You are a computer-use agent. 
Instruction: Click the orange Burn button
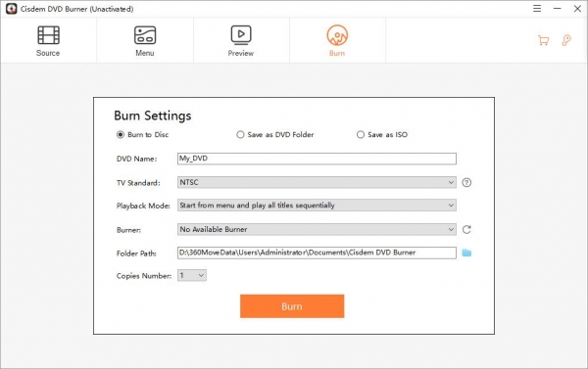[x=292, y=306]
